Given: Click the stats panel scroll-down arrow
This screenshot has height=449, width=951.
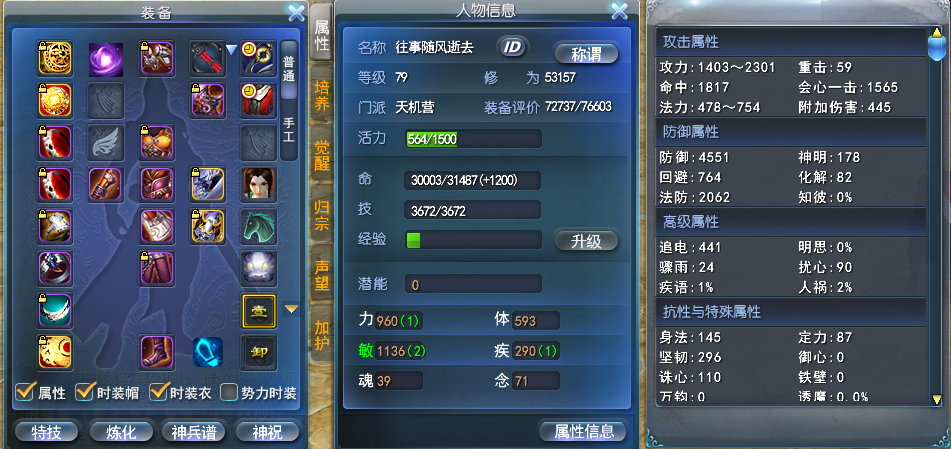Looking at the screenshot, I should click(x=936, y=398).
